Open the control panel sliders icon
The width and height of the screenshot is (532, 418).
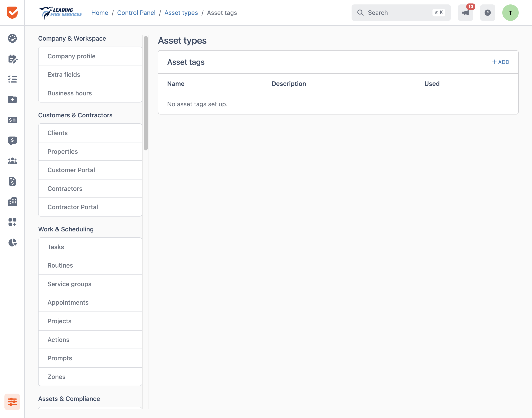click(x=12, y=402)
